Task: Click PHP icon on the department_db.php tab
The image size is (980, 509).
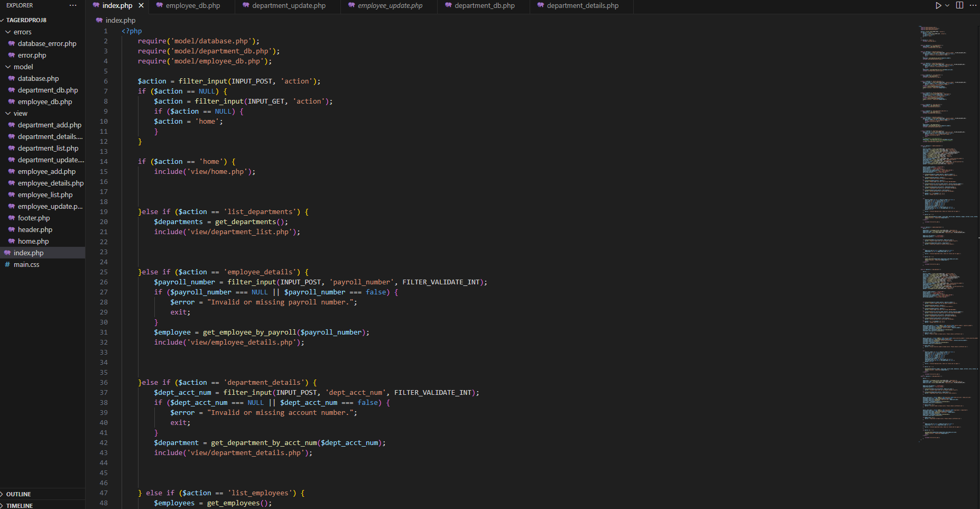Action: tap(448, 5)
